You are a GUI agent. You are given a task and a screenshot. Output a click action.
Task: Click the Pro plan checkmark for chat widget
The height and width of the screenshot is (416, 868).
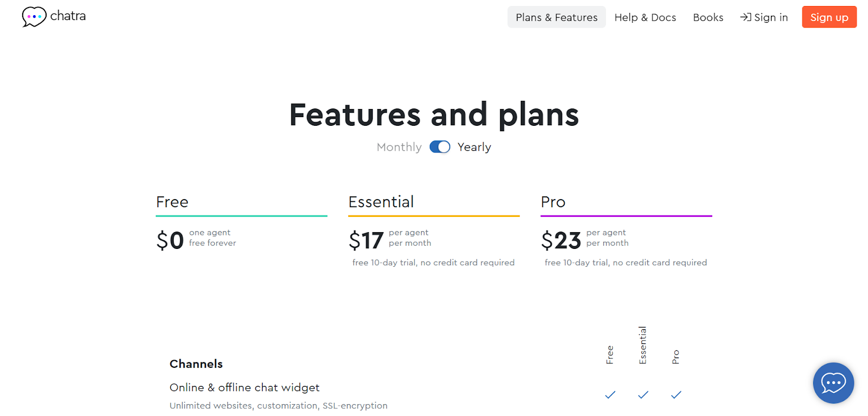click(676, 395)
